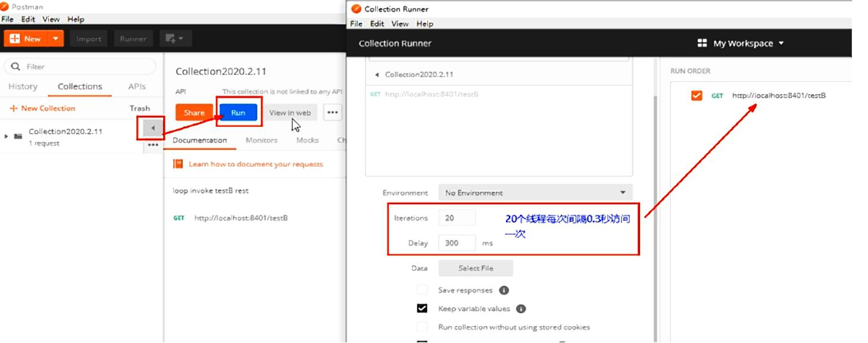Click the magnifier icon in Filter box
Screen dimensions: 868x343
(x=15, y=66)
